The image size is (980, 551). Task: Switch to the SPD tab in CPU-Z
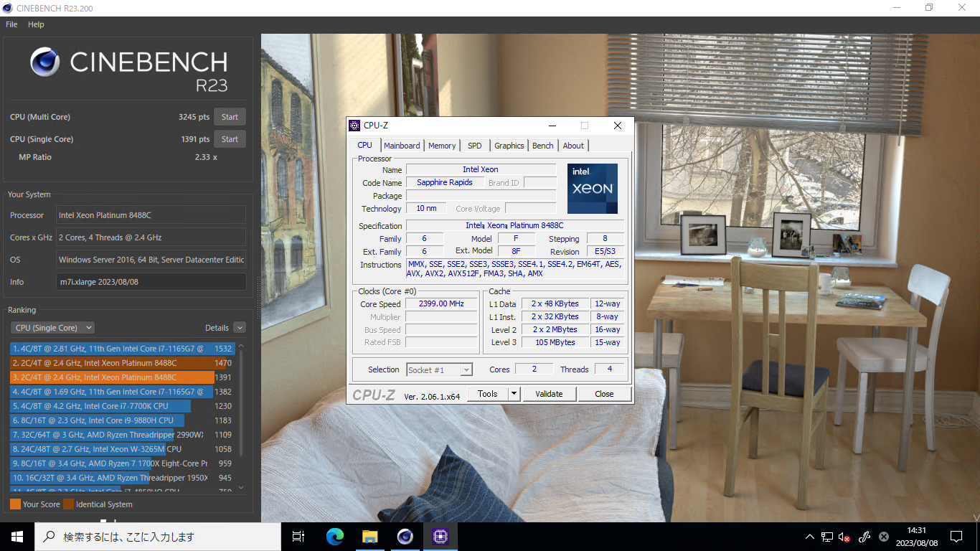pyautogui.click(x=475, y=146)
